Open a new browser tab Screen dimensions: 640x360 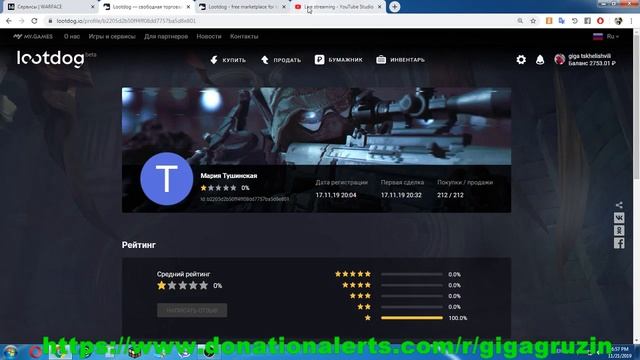click(x=394, y=7)
